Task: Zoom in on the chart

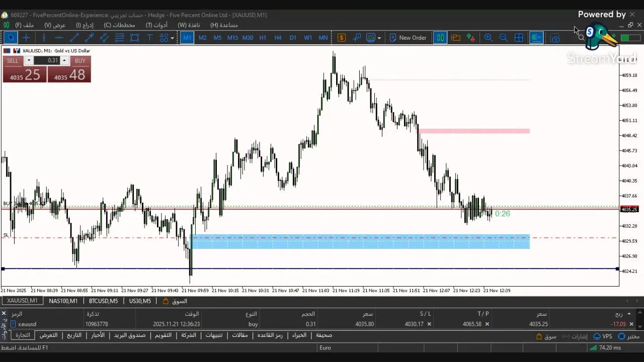Action: [488, 38]
